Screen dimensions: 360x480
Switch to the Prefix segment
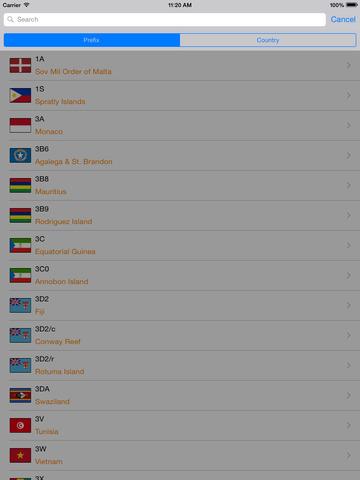tap(92, 40)
